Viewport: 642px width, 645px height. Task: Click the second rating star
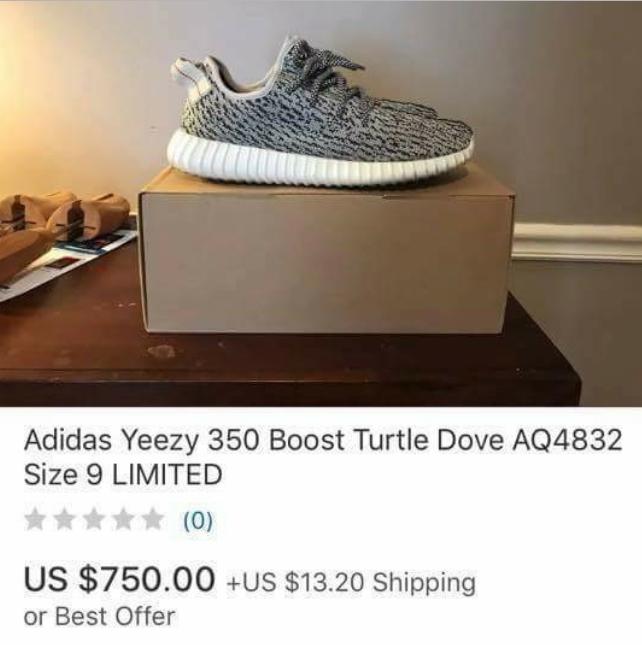tap(65, 520)
